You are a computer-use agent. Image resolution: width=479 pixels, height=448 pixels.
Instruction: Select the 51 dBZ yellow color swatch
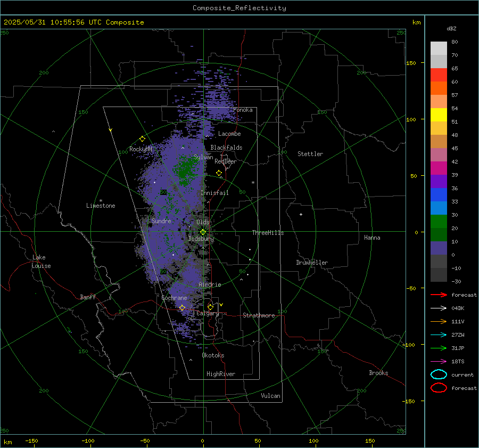pos(439,115)
